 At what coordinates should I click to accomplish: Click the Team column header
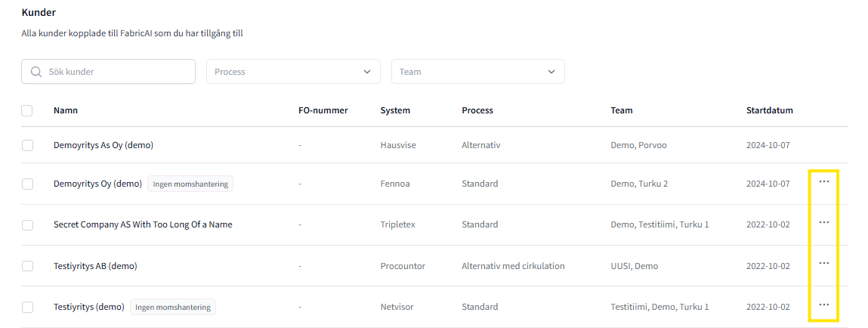point(622,110)
